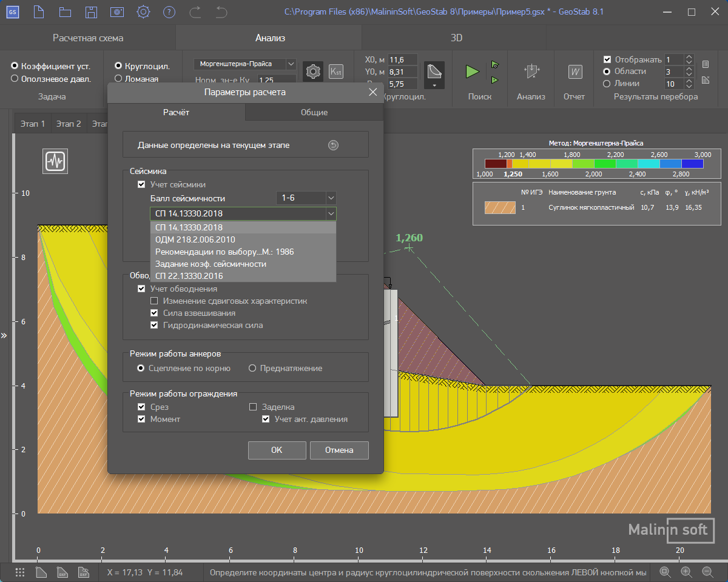The width and height of the screenshot is (728, 582).
Task: Zoom out with the minus magnifier icon
Action: (707, 572)
